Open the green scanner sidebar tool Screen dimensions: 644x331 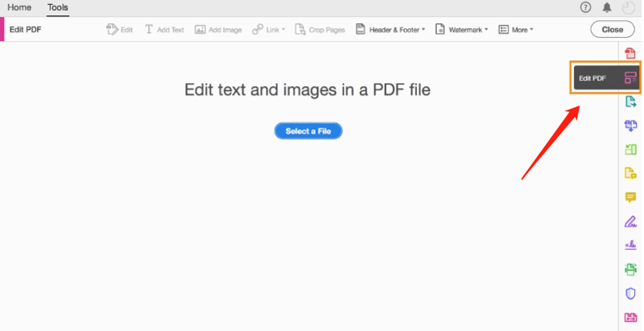[630, 270]
